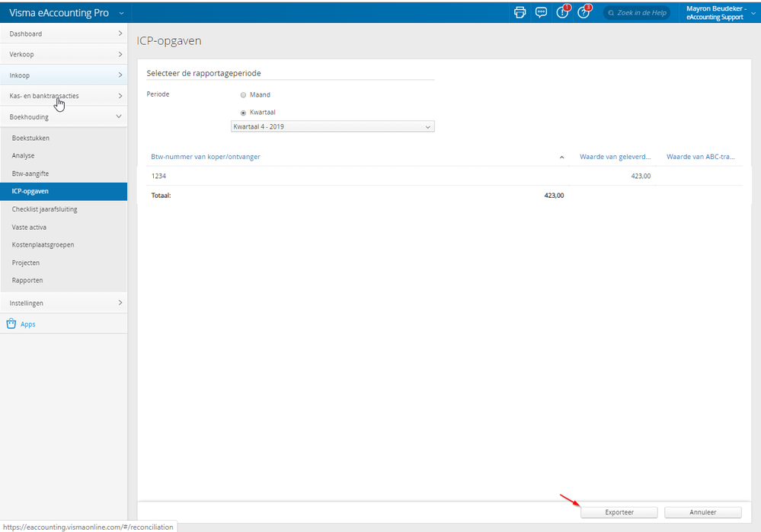The width and height of the screenshot is (761, 532).
Task: Open the chat message icon
Action: point(542,12)
